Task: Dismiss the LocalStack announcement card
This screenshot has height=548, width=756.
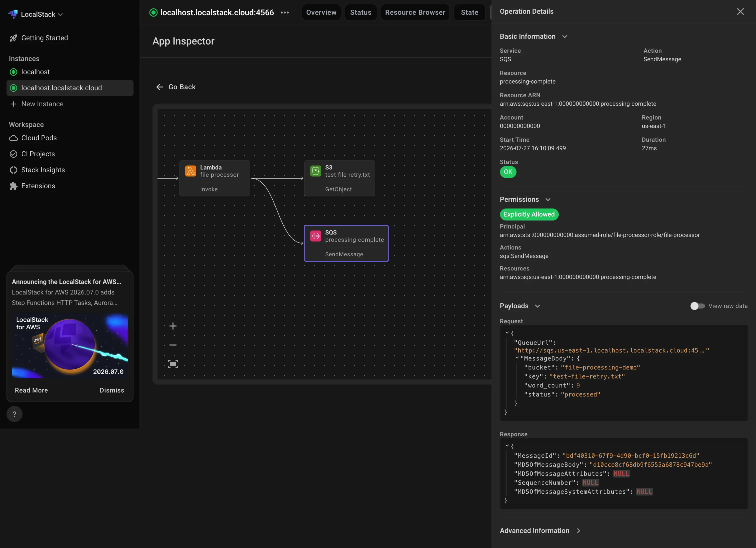Action: (x=112, y=390)
